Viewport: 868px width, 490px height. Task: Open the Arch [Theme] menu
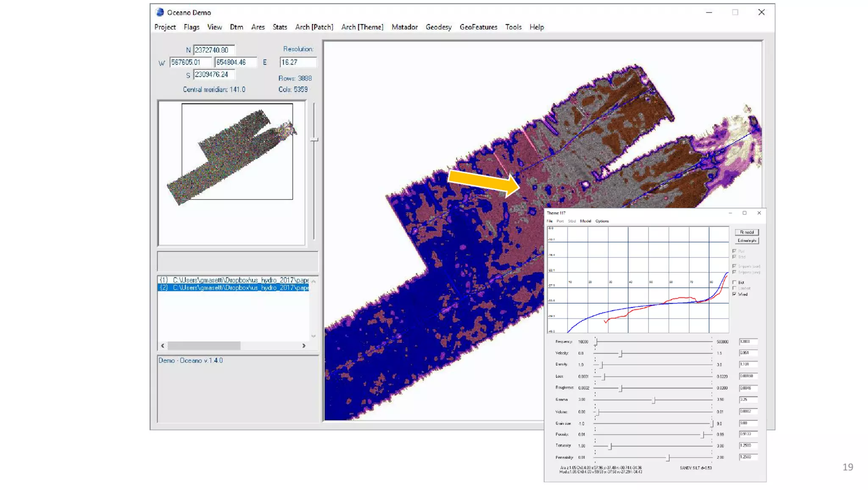pos(362,27)
